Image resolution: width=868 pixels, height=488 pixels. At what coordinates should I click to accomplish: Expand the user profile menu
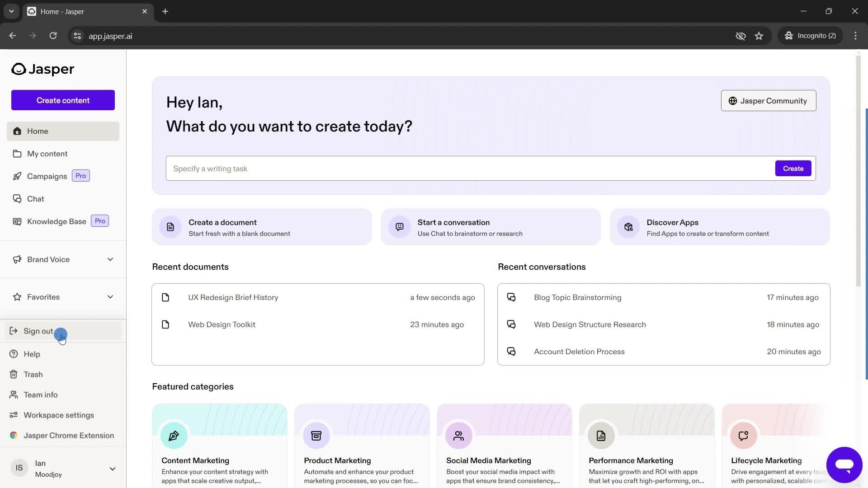coord(112,468)
